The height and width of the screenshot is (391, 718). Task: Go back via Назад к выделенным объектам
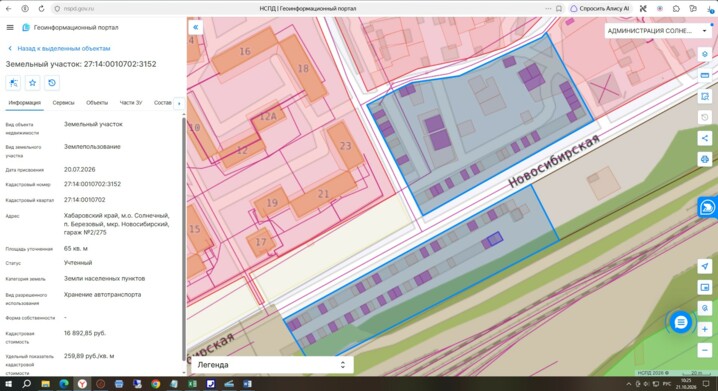(60, 49)
